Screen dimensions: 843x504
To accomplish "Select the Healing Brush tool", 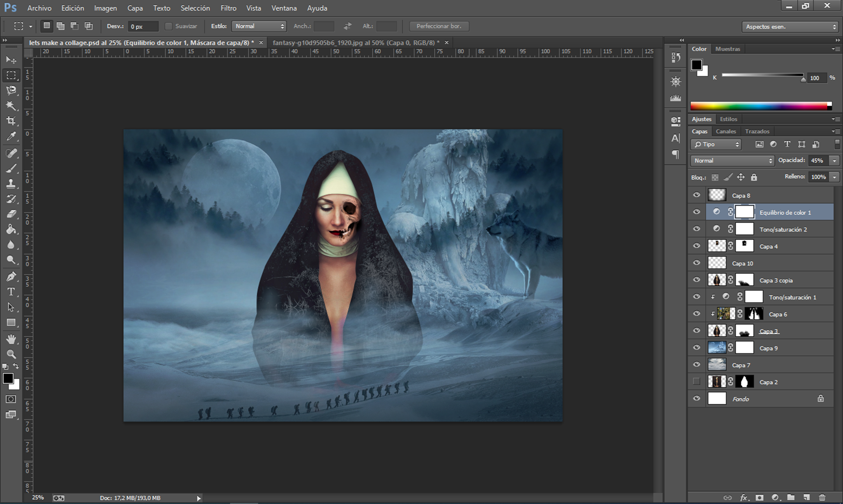I will (x=11, y=153).
